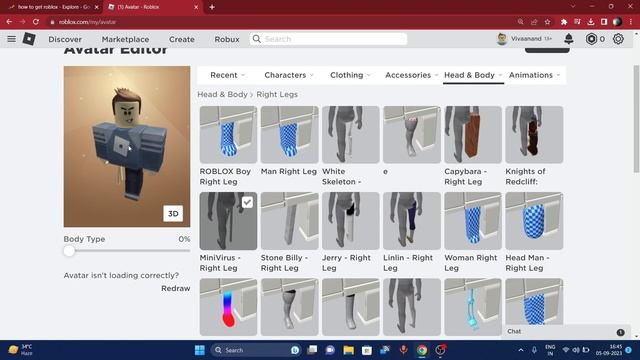Click Redraw to reload the avatar

pyautogui.click(x=176, y=288)
